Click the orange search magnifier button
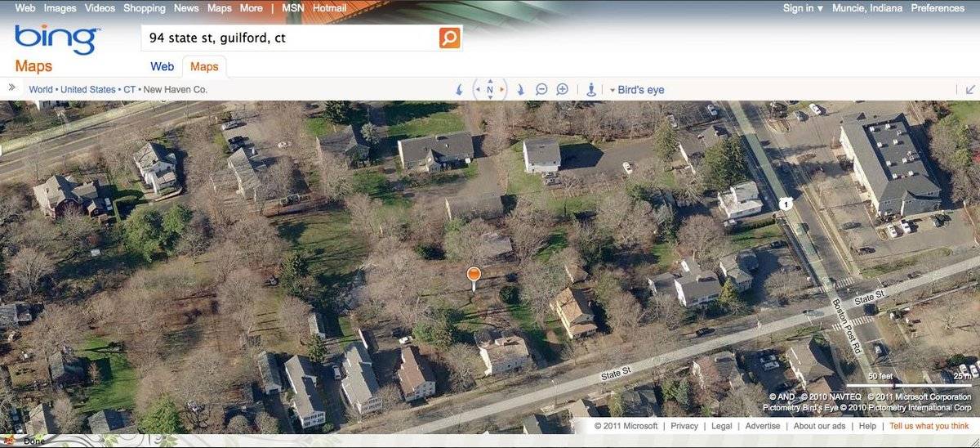 click(449, 38)
